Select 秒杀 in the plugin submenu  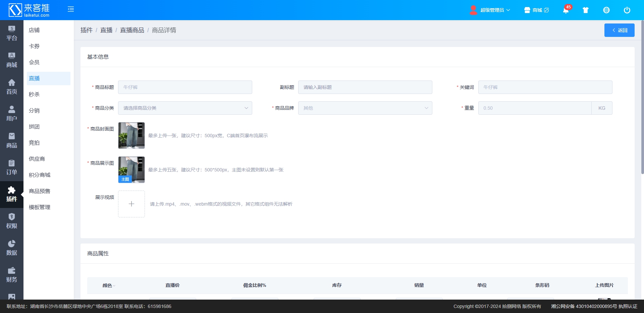point(34,95)
